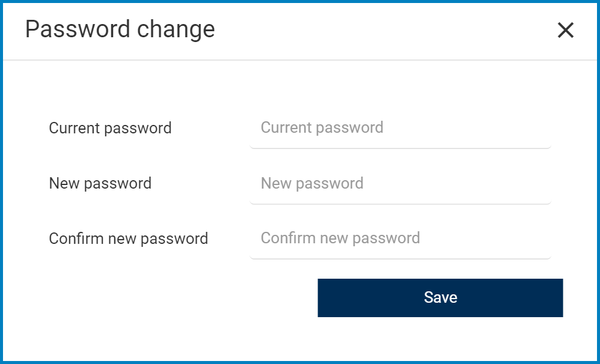Click the Confirm new password placeholder
Screen dimensions: 600x364
[x=340, y=238]
